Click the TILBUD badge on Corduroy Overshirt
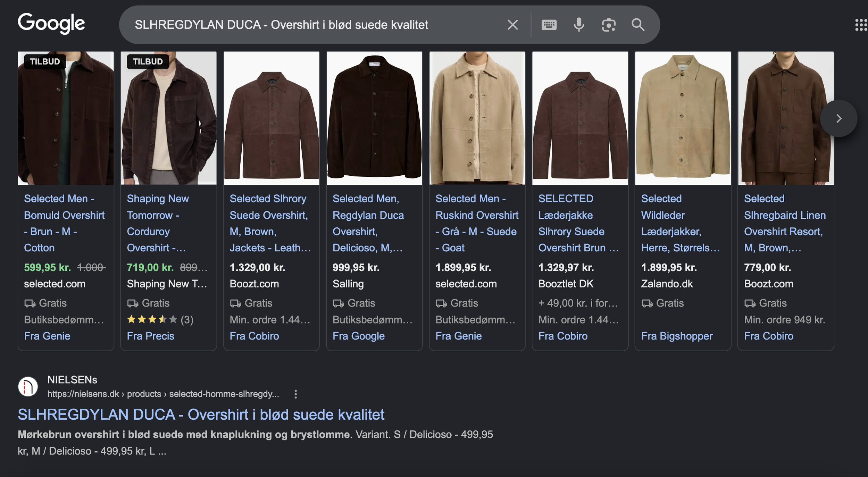Image resolution: width=868 pixels, height=477 pixels. point(148,61)
